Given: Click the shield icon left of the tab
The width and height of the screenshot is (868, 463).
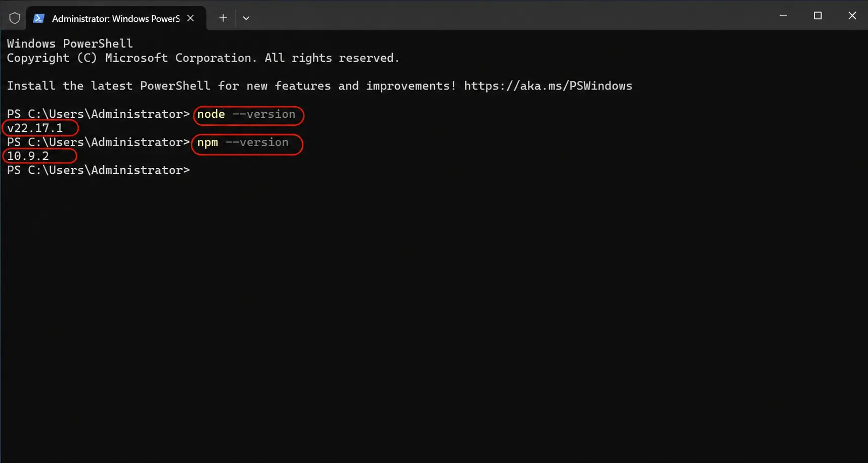Looking at the screenshot, I should tap(15, 19).
